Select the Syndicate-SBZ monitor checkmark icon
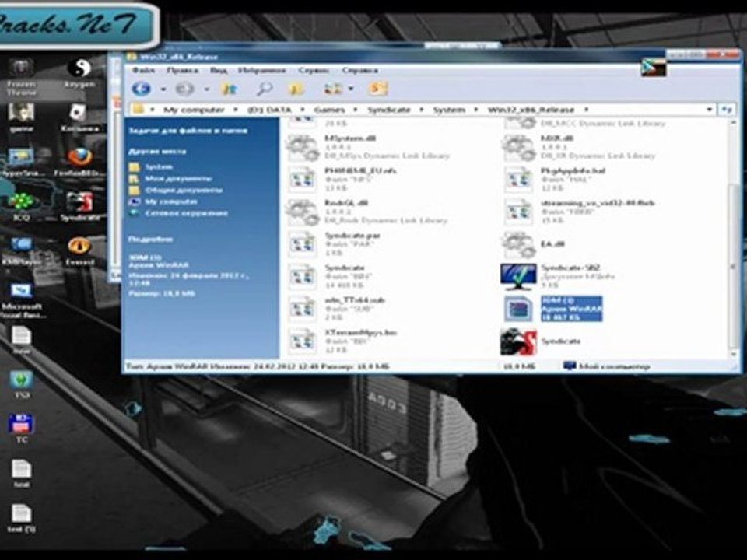Image resolution: width=747 pixels, height=560 pixels. 518,277
